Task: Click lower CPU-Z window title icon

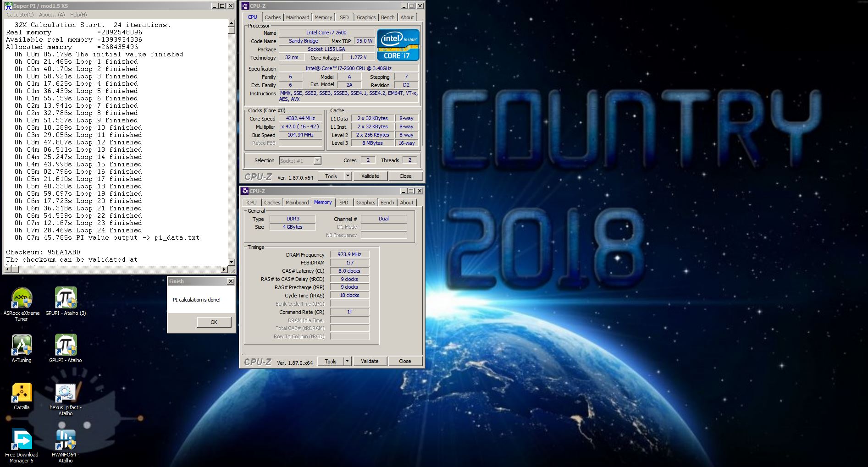Action: pos(245,191)
